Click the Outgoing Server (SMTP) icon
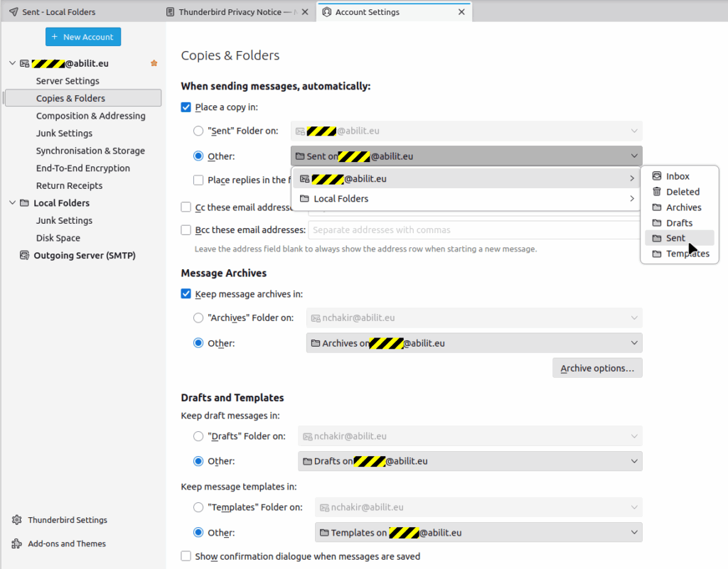 click(x=24, y=256)
